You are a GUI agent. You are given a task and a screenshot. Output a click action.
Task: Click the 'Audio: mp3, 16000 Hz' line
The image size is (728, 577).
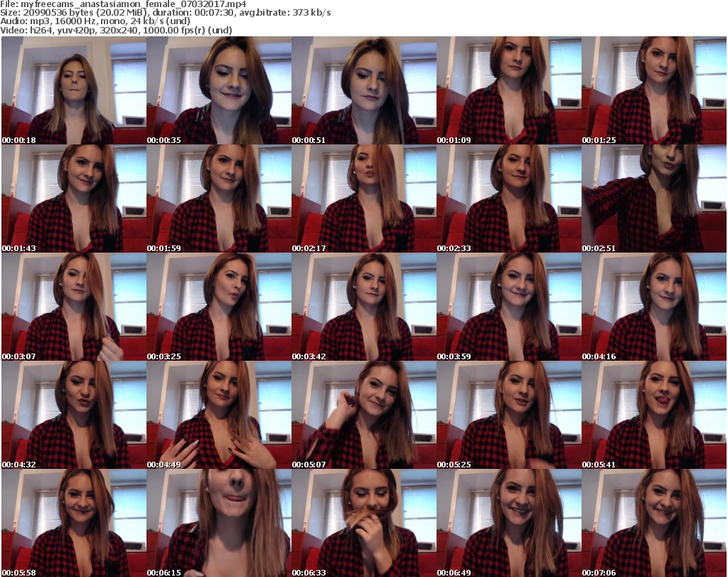[x=95, y=21]
